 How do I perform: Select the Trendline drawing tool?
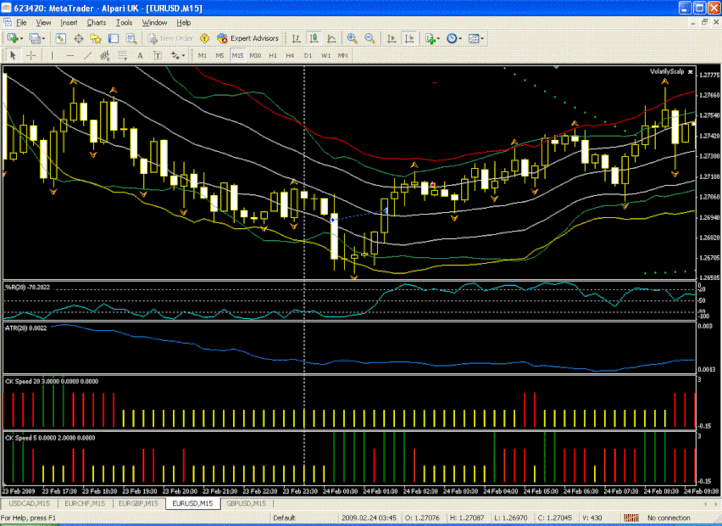[x=87, y=56]
